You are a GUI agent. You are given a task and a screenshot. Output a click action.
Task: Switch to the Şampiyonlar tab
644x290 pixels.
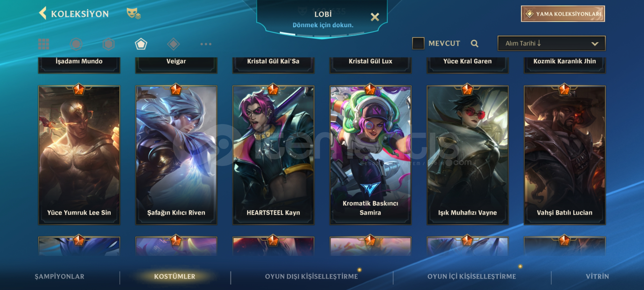coord(59,276)
